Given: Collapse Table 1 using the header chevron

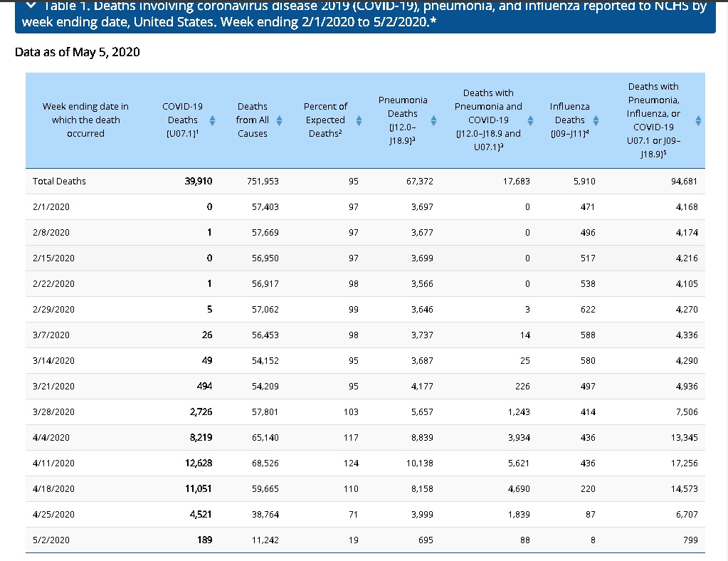Looking at the screenshot, I should pyautogui.click(x=30, y=6).
